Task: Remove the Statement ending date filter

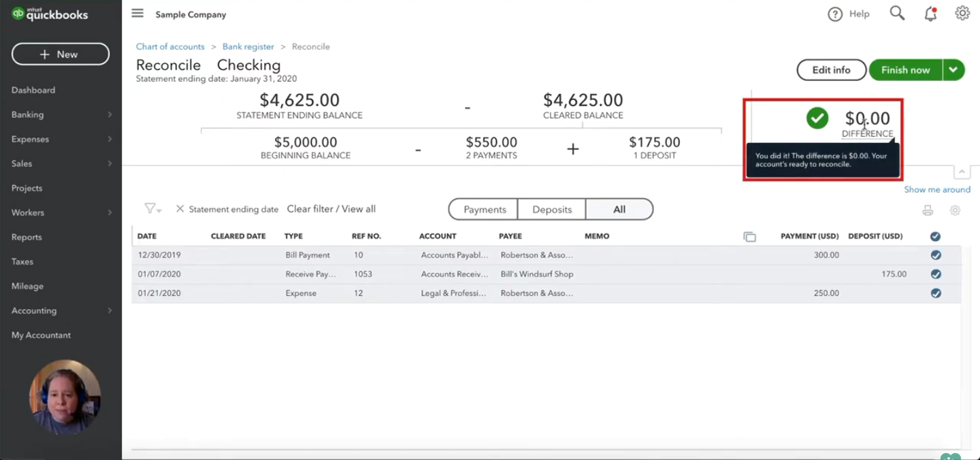Action: coord(180,209)
